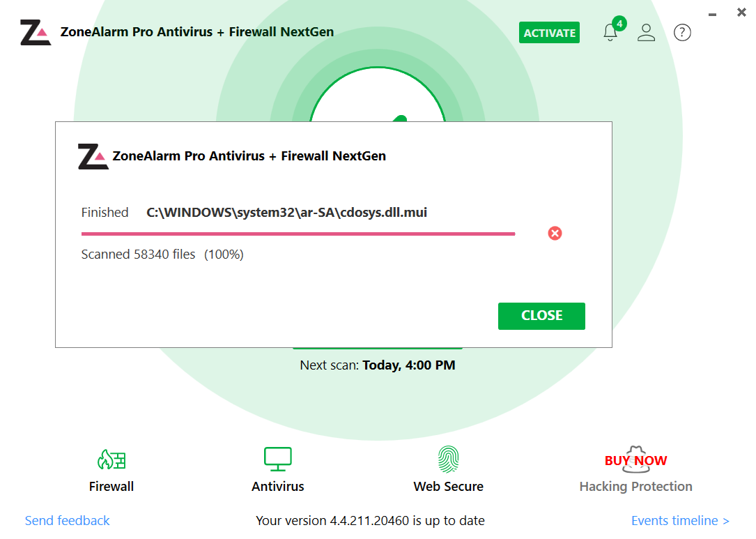Click the scan progress bar

pos(298,233)
